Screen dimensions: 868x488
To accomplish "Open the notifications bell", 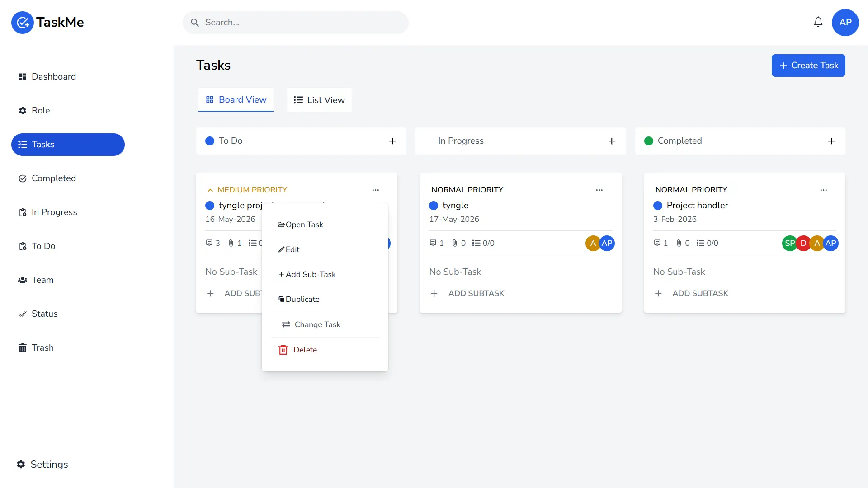I will tap(818, 22).
